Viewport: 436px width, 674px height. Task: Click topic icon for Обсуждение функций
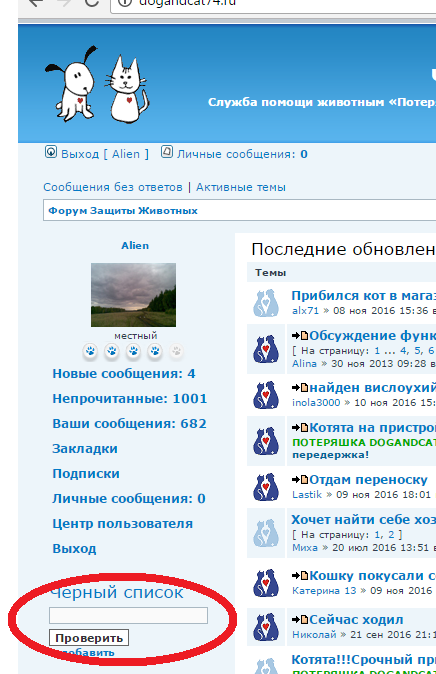click(x=266, y=349)
